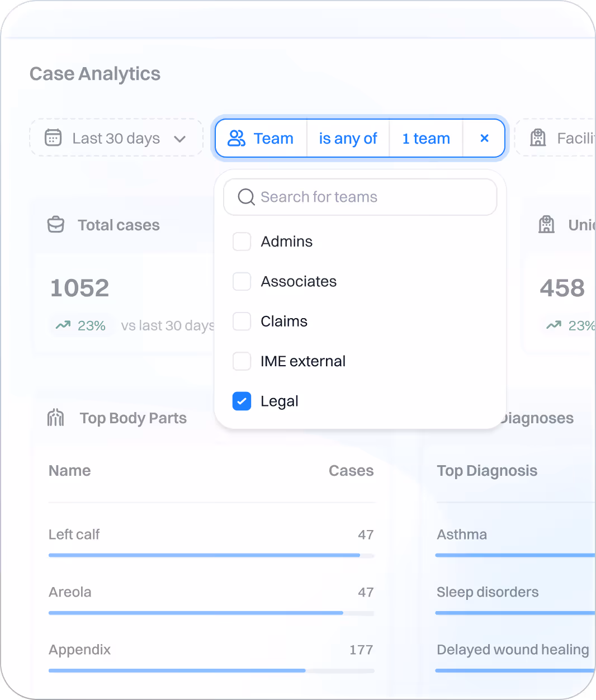This screenshot has width=596, height=700.
Task: Focus the Search for teams field
Action: tap(360, 197)
